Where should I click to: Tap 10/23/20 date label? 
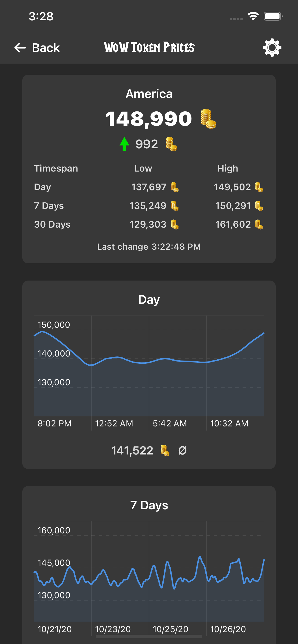pos(113,629)
